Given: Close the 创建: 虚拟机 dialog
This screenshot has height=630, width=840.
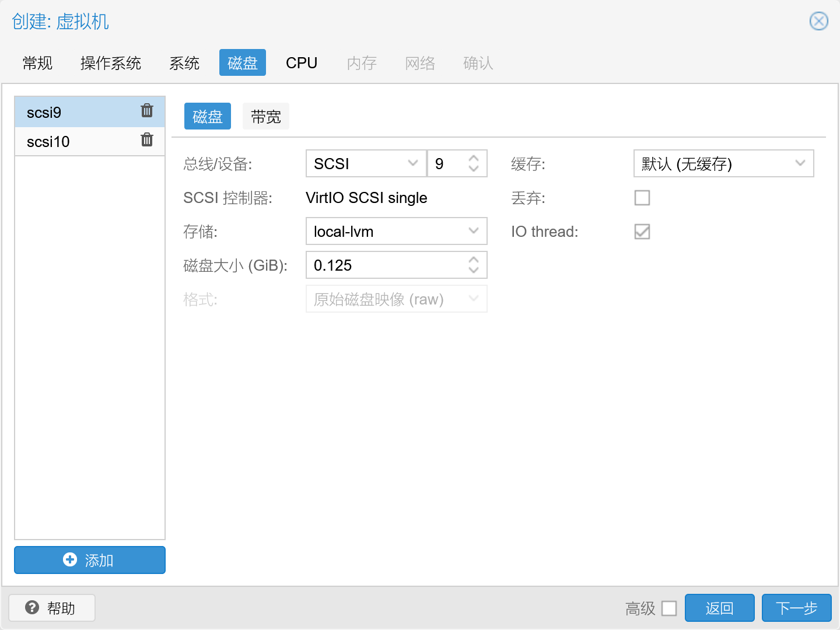Looking at the screenshot, I should point(818,21).
